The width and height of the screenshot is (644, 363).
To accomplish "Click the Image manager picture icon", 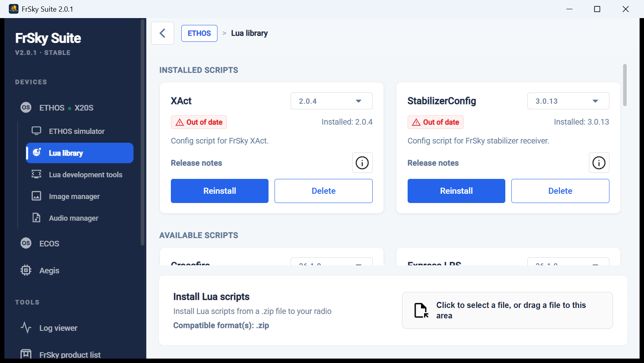I will [x=37, y=196].
